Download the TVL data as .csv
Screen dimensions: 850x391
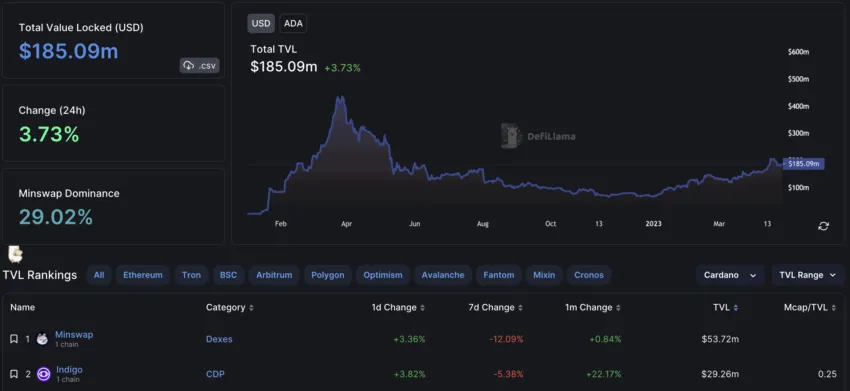[x=199, y=66]
